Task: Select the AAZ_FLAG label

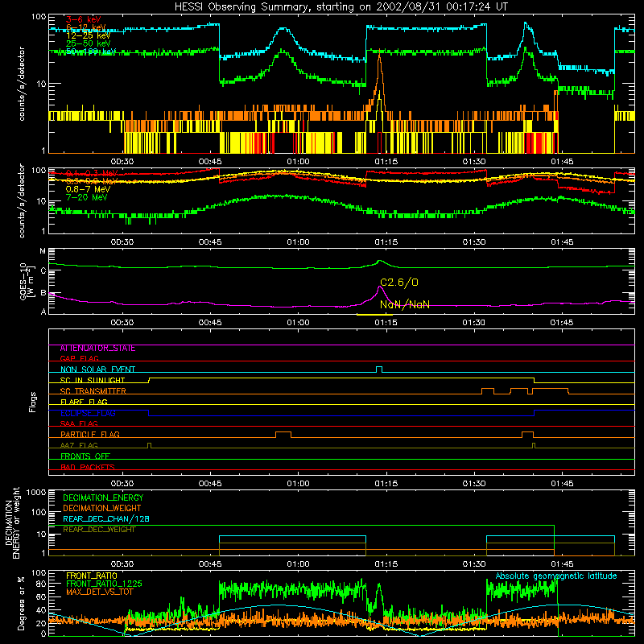Action: tap(79, 445)
